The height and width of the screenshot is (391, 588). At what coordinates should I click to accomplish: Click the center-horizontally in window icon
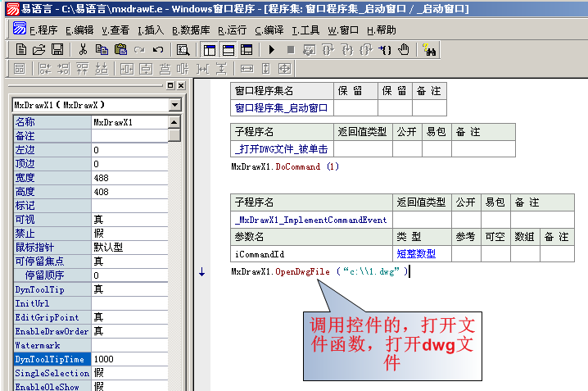(x=127, y=69)
